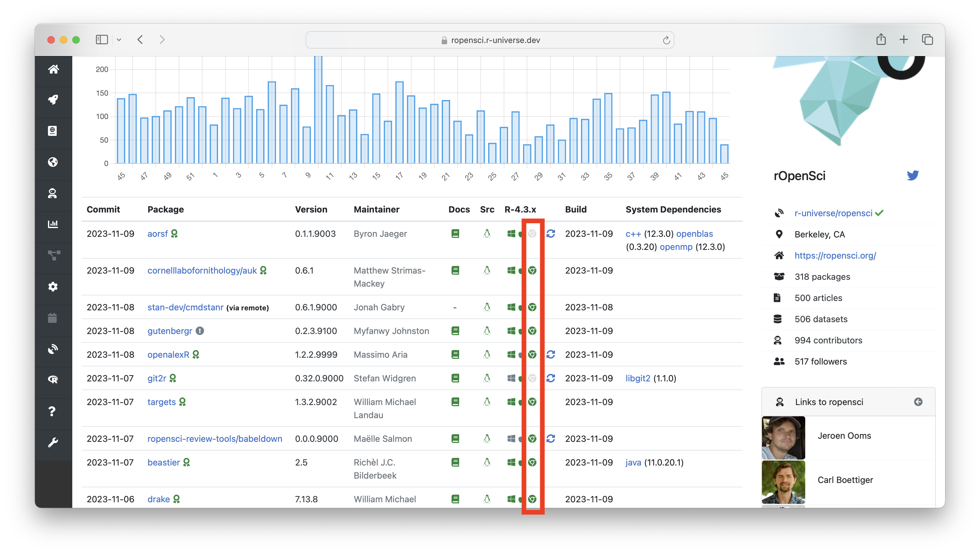This screenshot has width=980, height=554.
Task: Trigger rebuild with the blue refresh icon for openalexR
Action: pyautogui.click(x=551, y=354)
